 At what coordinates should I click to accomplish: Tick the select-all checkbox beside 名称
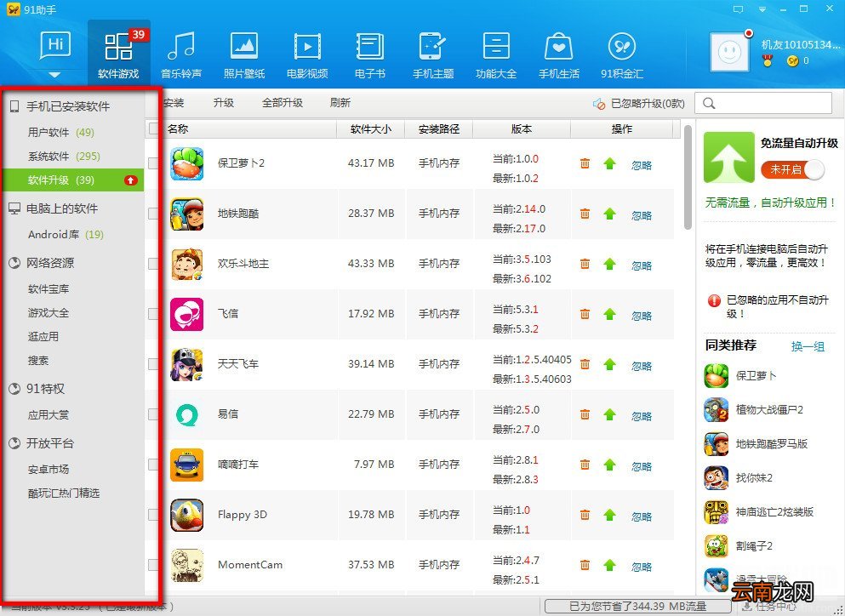point(154,128)
